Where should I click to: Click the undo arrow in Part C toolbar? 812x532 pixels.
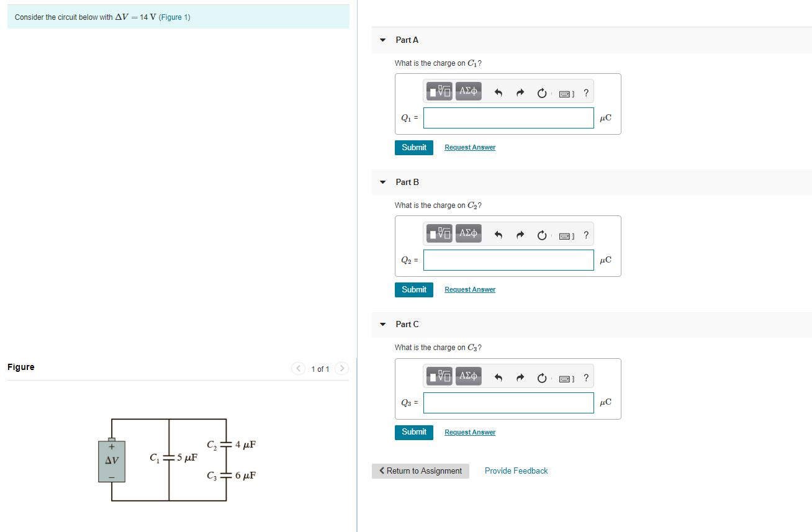click(x=498, y=377)
